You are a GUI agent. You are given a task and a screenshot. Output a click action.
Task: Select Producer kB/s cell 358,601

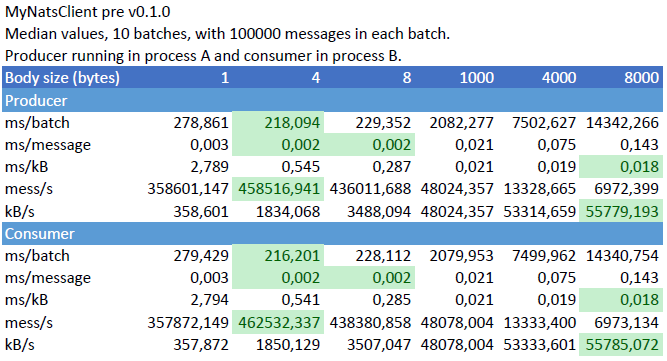(201, 211)
